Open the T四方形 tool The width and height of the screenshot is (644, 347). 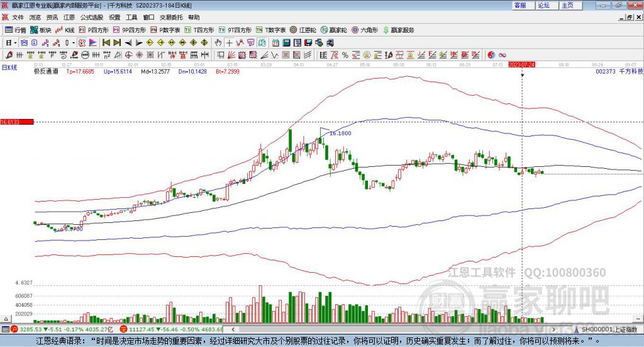[x=199, y=30]
